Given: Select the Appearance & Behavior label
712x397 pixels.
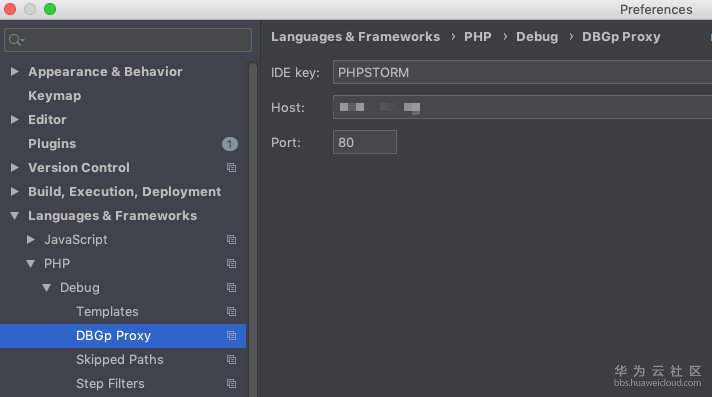Looking at the screenshot, I should tap(105, 71).
